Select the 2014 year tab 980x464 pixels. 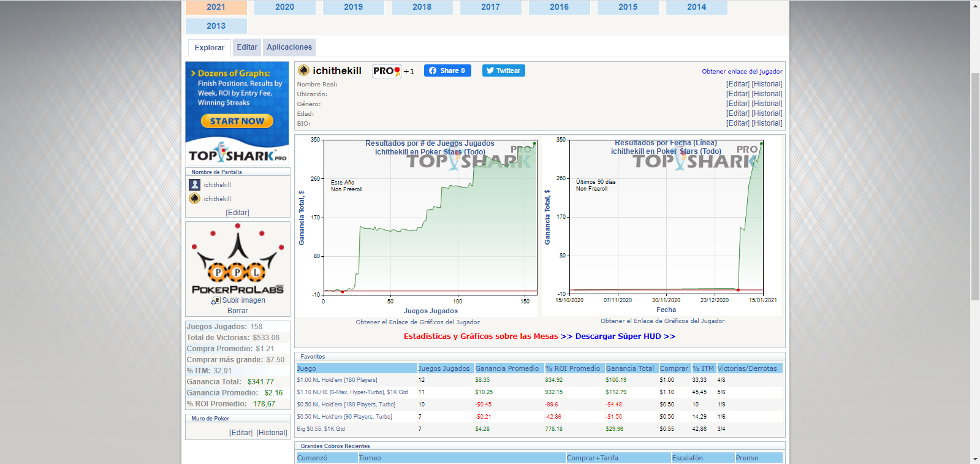pos(696,7)
